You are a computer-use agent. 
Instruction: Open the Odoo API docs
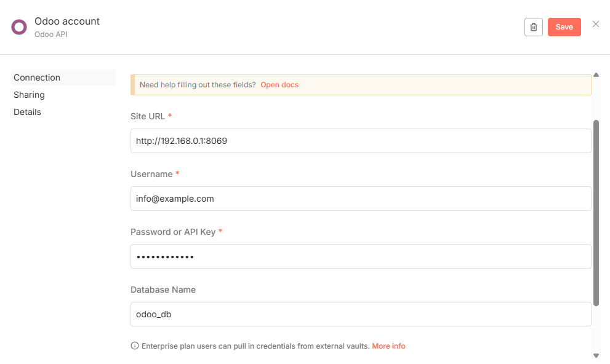click(279, 84)
